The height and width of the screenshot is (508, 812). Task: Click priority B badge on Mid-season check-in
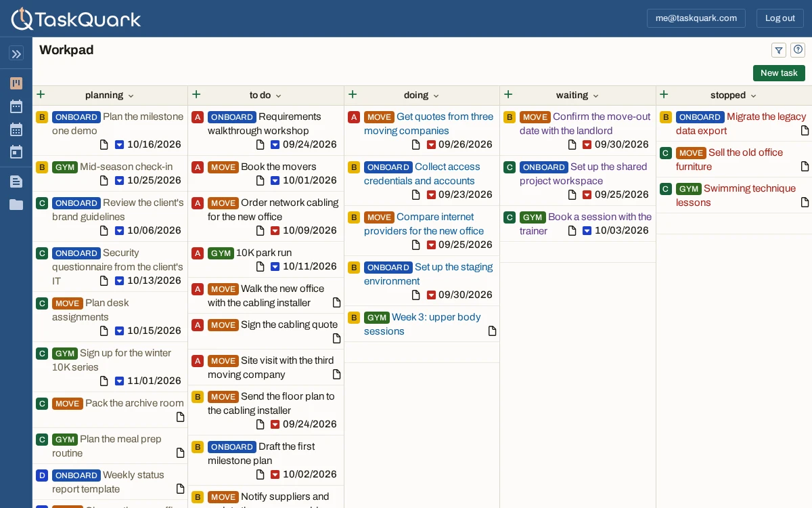pos(42,167)
